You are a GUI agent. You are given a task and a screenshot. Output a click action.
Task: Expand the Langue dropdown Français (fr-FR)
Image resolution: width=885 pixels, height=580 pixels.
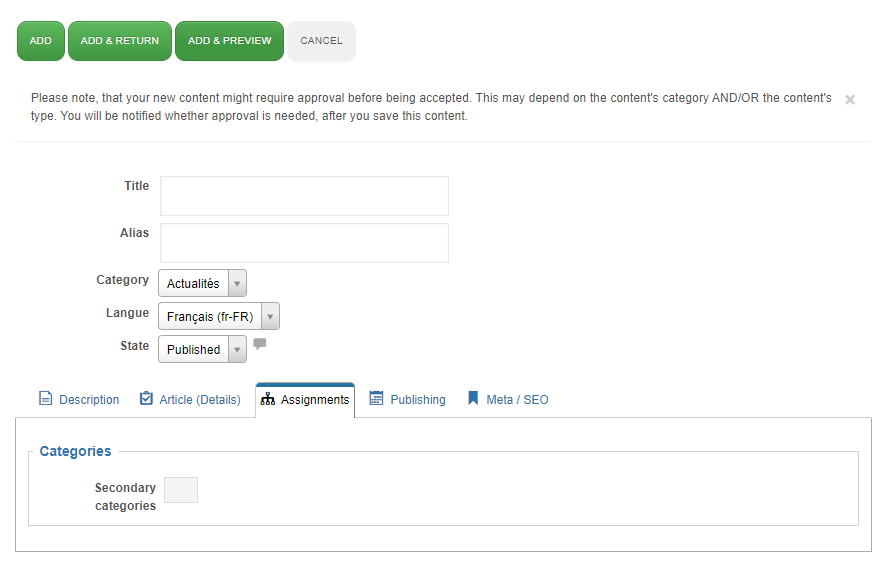[x=219, y=317]
